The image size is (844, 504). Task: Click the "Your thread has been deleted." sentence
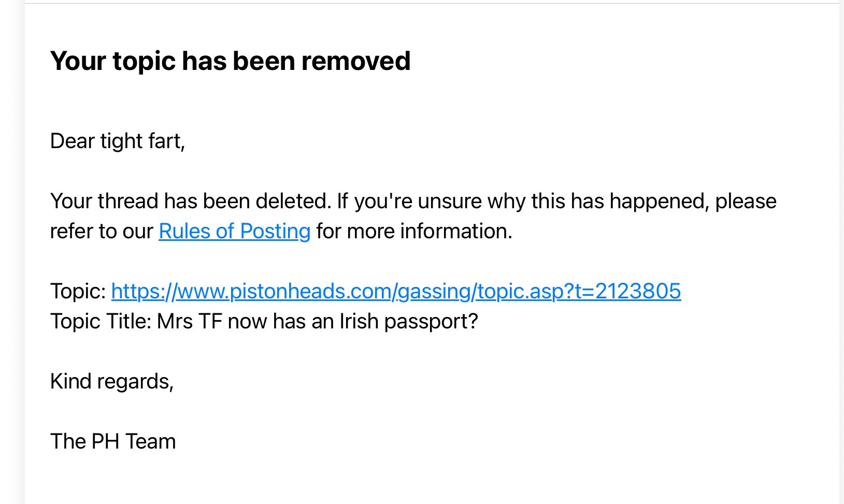[190, 201]
